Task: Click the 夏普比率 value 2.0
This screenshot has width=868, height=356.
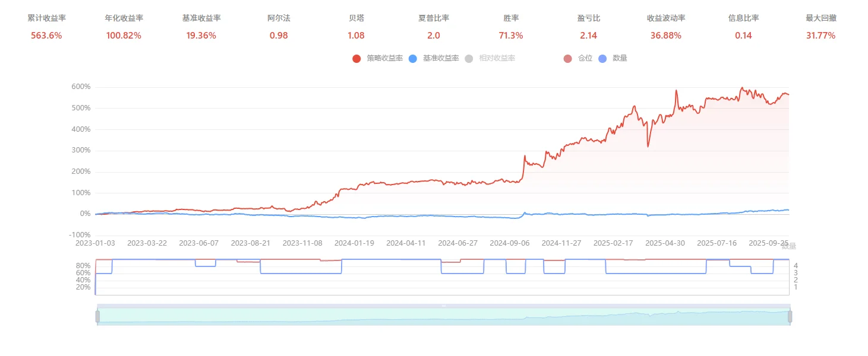Action: pos(434,35)
